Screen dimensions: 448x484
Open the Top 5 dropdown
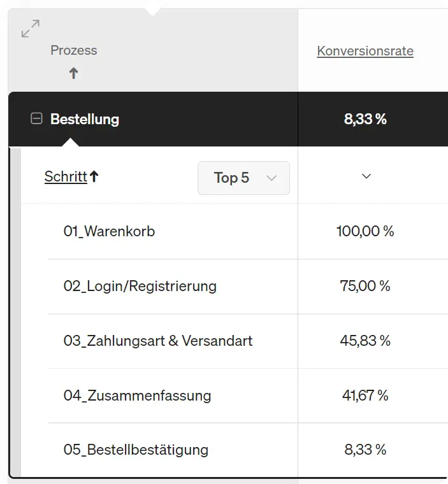pyautogui.click(x=243, y=178)
